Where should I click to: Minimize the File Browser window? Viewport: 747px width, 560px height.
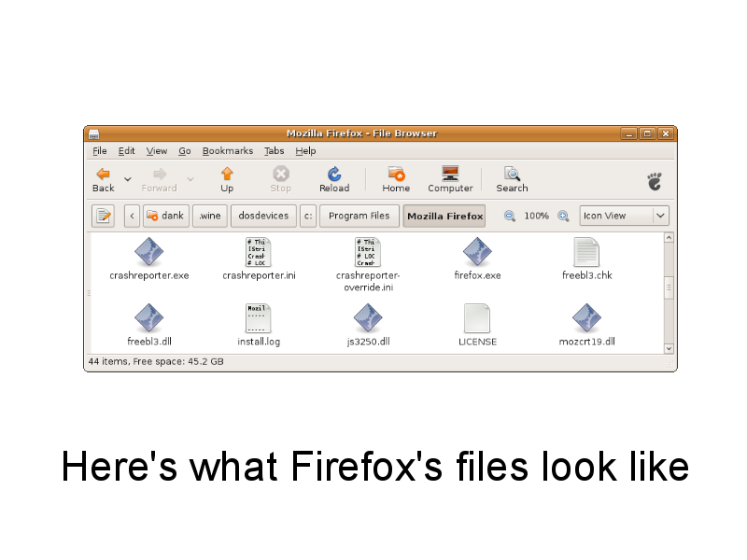[628, 133]
